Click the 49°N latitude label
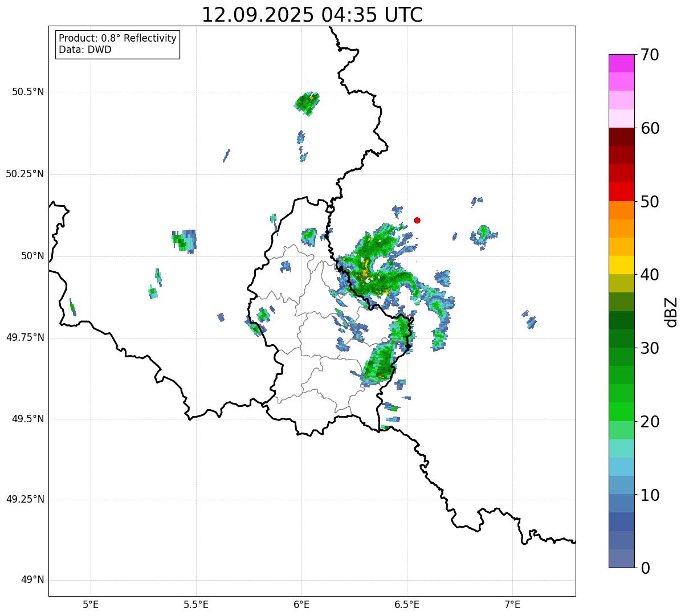Viewport: 685px width, 616px height. coord(32,580)
